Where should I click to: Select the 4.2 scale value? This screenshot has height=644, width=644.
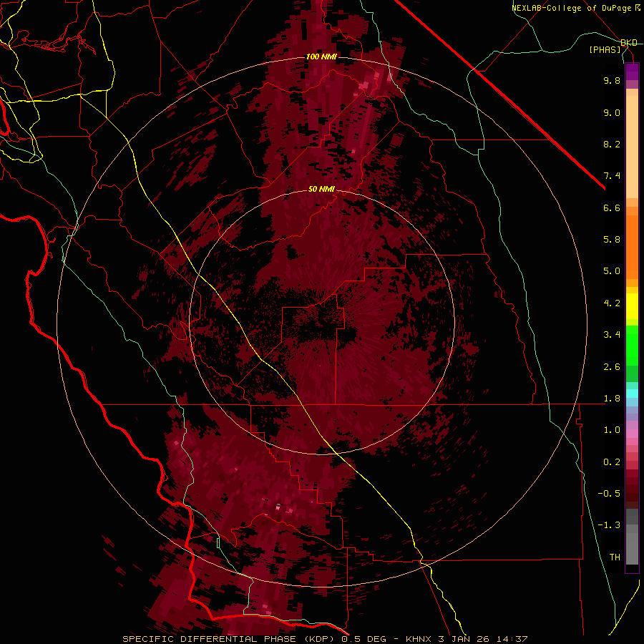612,303
